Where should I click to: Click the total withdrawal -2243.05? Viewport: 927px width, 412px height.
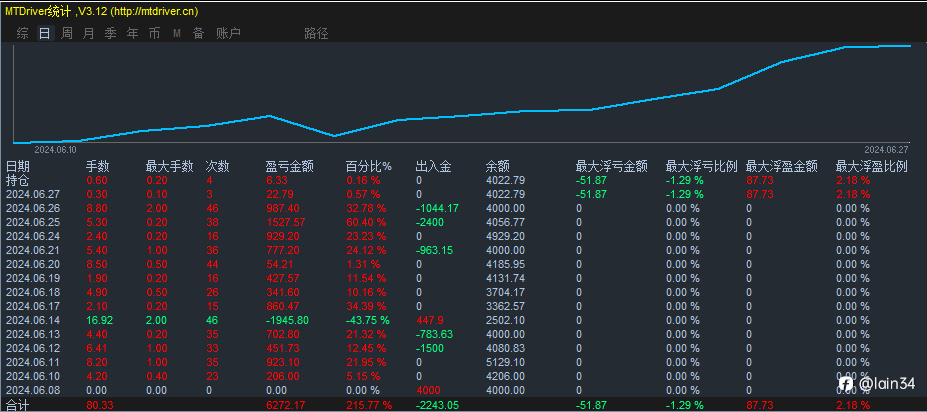(x=437, y=405)
